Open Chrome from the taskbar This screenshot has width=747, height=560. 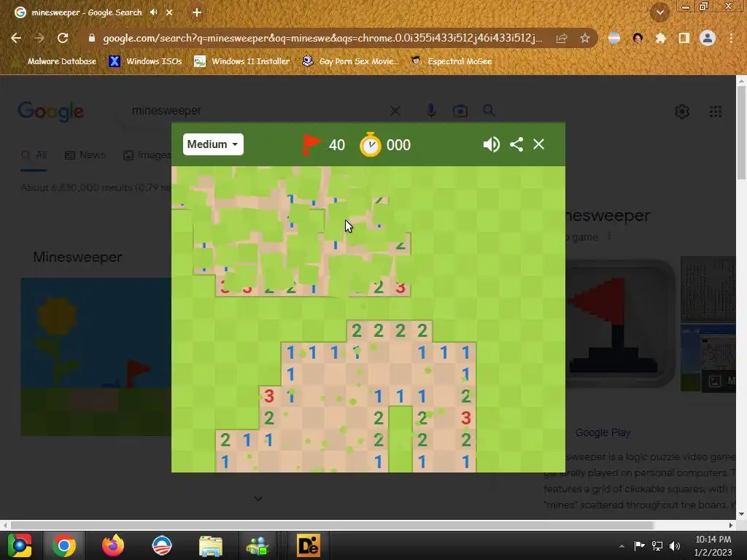point(64,545)
